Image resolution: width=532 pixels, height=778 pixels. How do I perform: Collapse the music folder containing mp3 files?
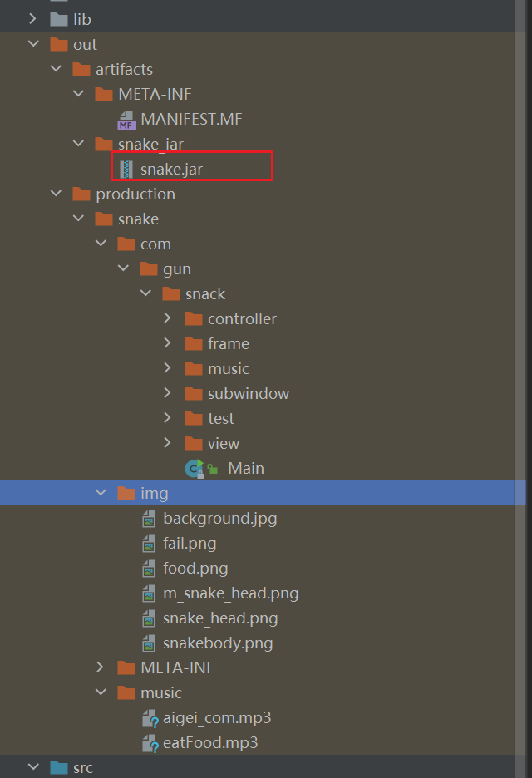pos(101,693)
